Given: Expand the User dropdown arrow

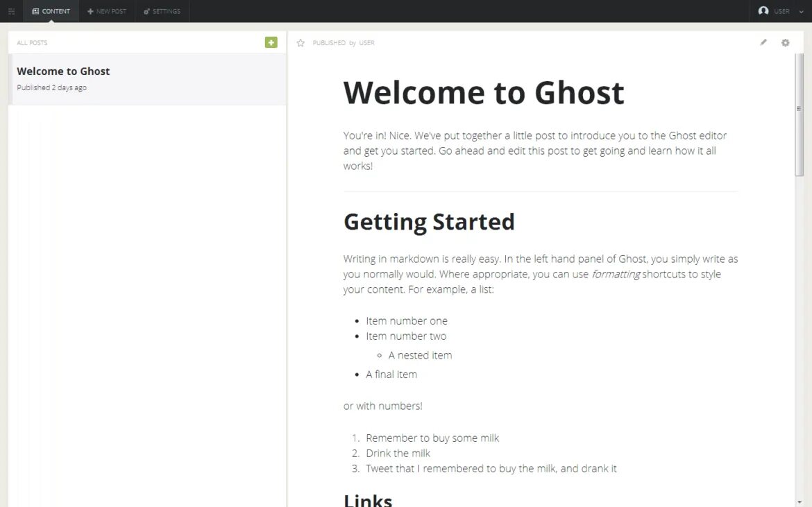Looking at the screenshot, I should pos(801,11).
